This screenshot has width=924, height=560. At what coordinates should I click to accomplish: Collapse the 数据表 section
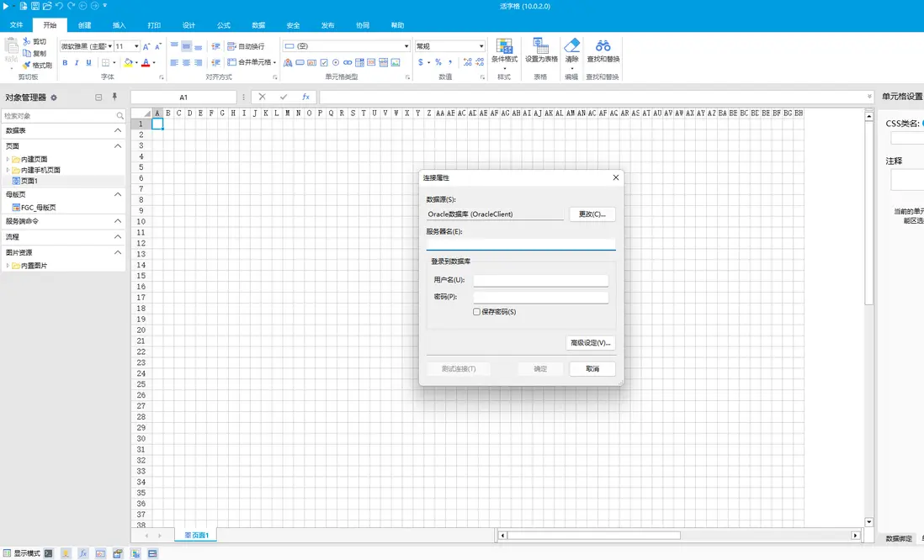[118, 130]
